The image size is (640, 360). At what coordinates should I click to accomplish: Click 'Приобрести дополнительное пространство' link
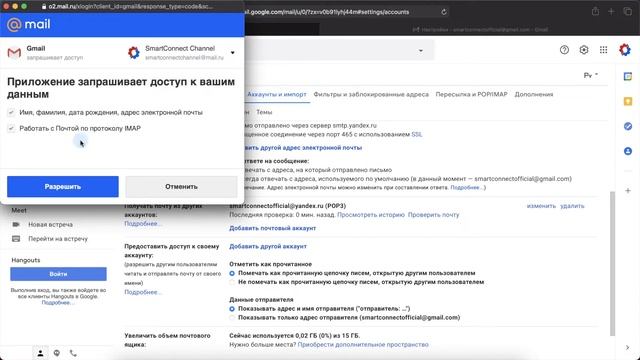click(x=363, y=344)
